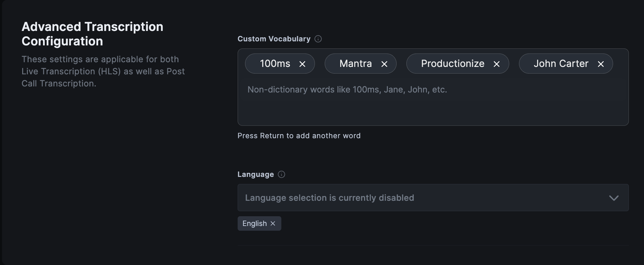Image resolution: width=644 pixels, height=265 pixels.
Task: Expand the Language dropdown chevron
Action: coord(614,198)
